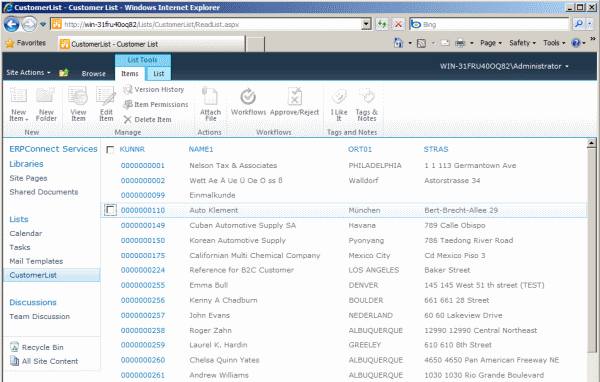The width and height of the screenshot is (600, 382).
Task: Toggle the select-all checkbox by KUNNR
Action: pyautogui.click(x=110, y=150)
